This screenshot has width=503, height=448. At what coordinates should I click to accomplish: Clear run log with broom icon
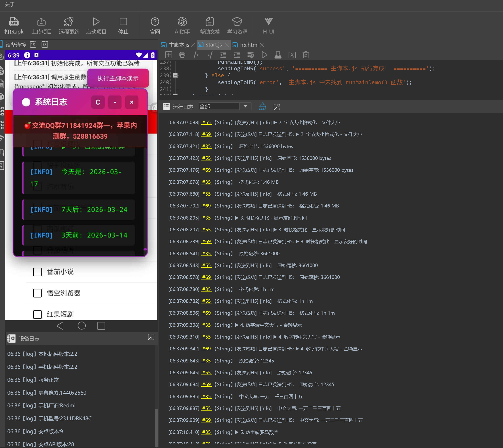tap(262, 107)
